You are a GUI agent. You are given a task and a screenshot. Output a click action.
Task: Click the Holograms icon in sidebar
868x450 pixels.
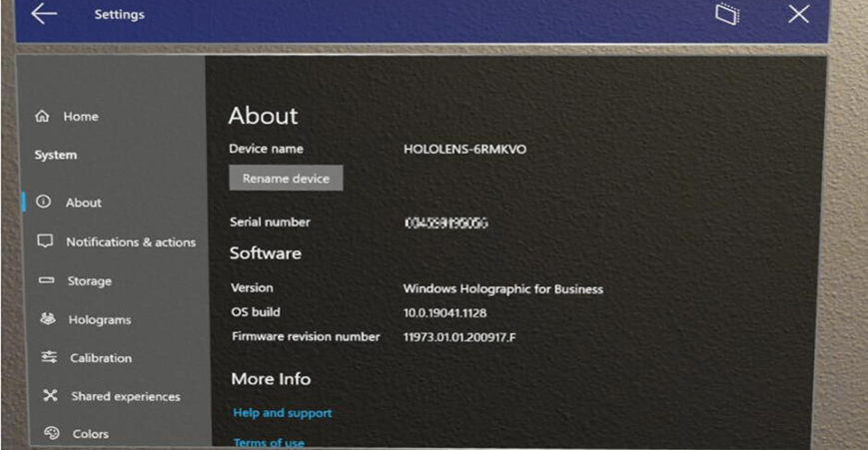tap(47, 319)
